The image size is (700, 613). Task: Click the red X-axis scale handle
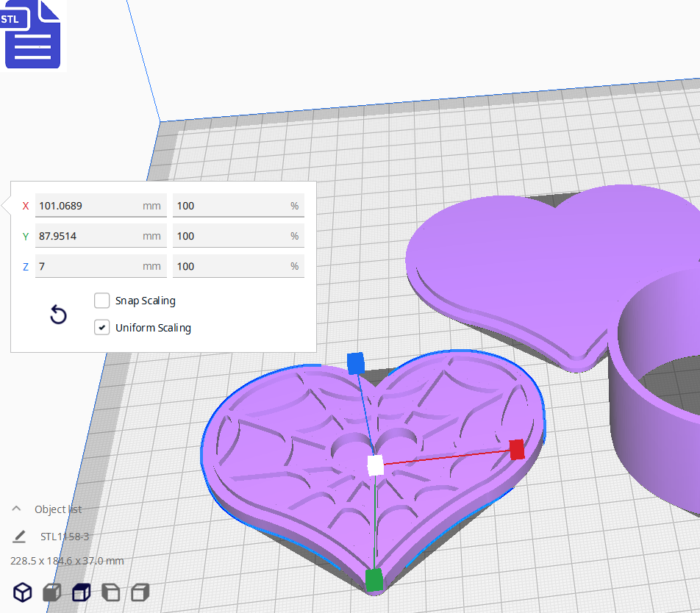pos(515,451)
